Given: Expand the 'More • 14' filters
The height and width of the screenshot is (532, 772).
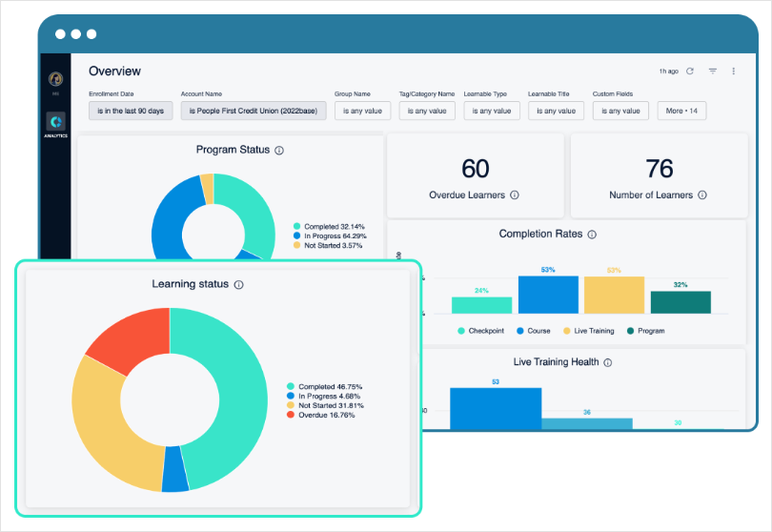Looking at the screenshot, I should pos(681,111).
